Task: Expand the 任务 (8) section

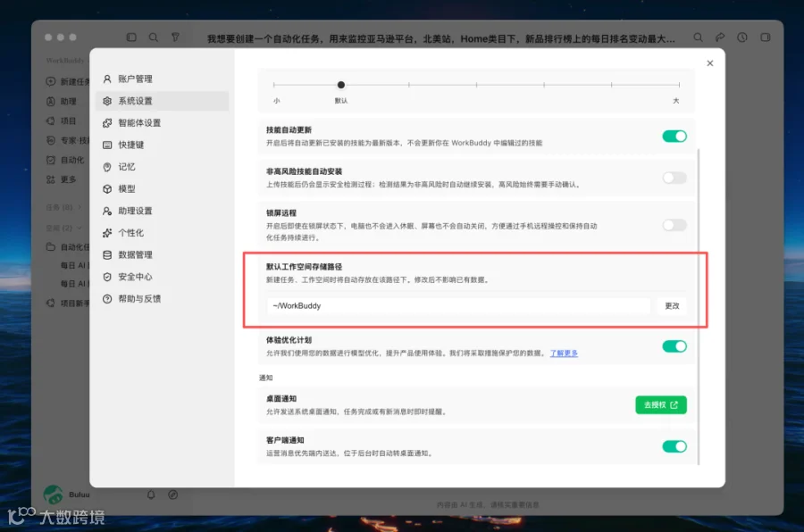Action: coord(64,208)
